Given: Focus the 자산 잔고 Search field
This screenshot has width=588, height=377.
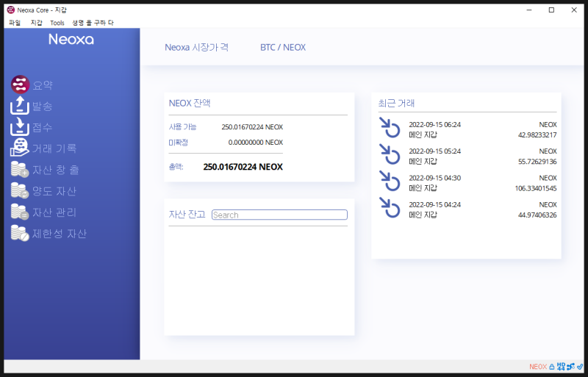Looking at the screenshot, I should tap(279, 215).
